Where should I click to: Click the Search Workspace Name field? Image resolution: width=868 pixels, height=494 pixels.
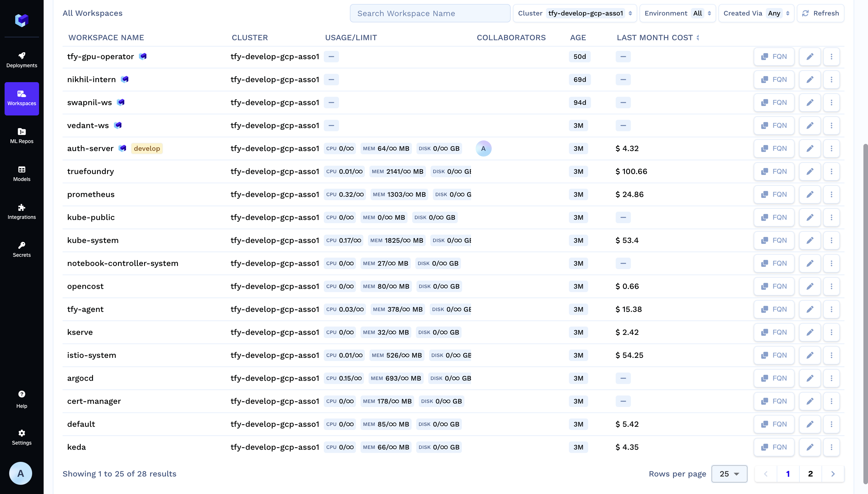(x=430, y=13)
